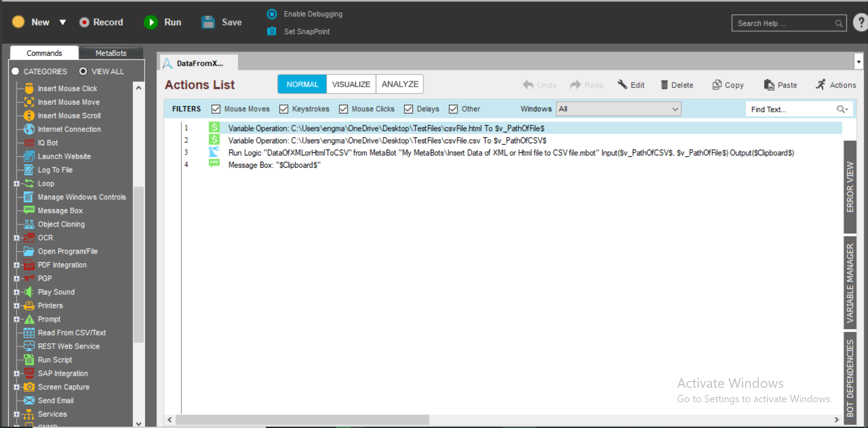
Task: Click the Message Box command icon
Action: point(29,210)
